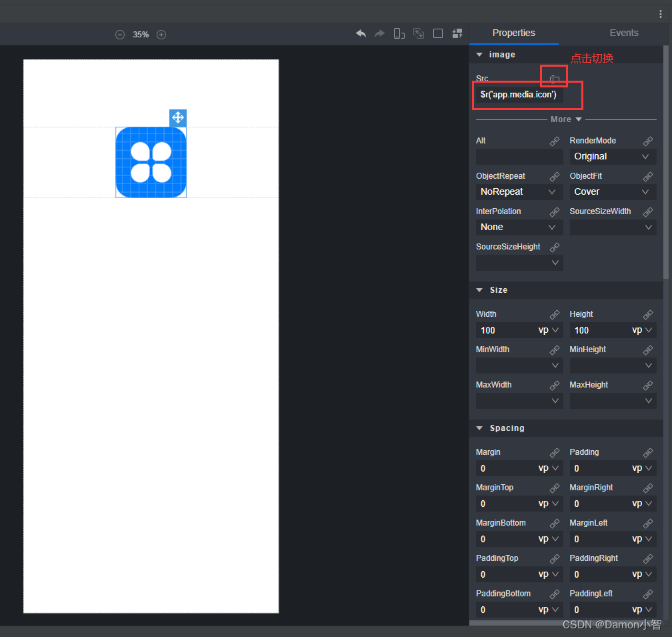Click the move handle above the image

(178, 118)
